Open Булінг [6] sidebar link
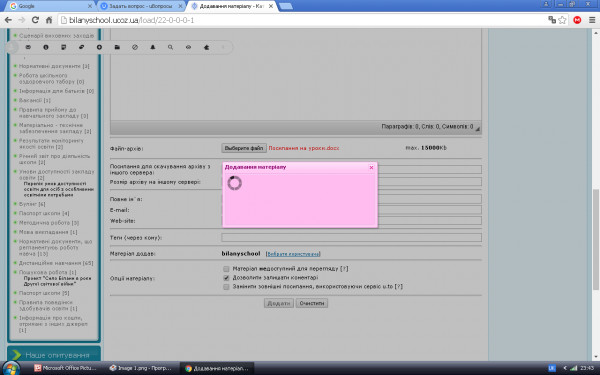Viewport: 600px width, 375px height. tap(32, 204)
